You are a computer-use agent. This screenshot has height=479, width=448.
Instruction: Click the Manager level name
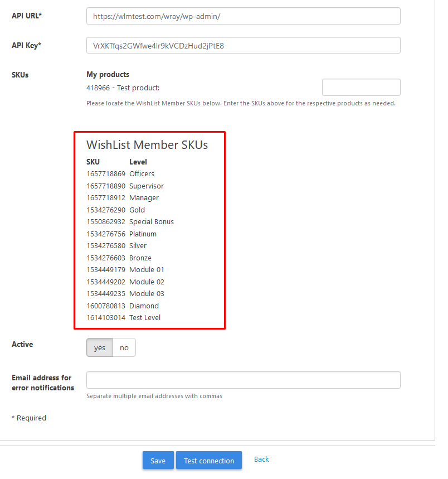click(x=144, y=197)
